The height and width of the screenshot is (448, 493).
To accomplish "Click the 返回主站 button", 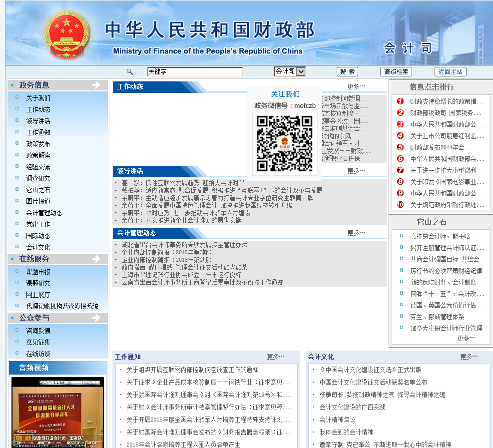I will (450, 72).
